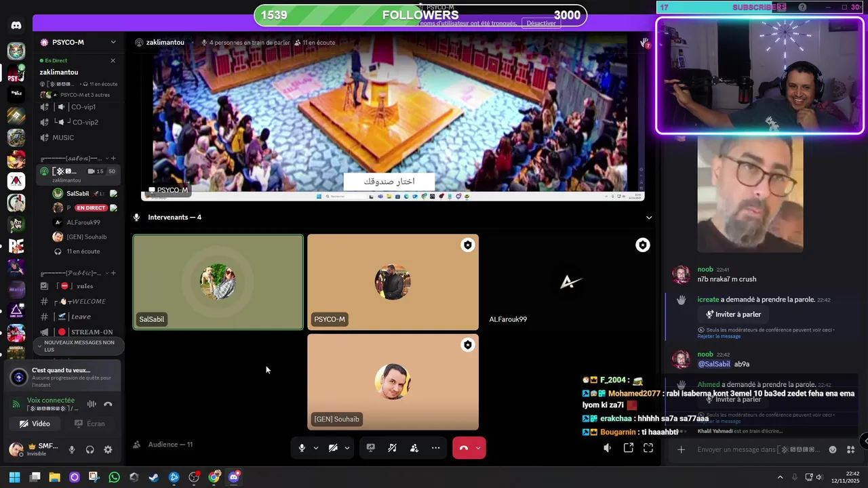Share your screen from call bar
The height and width of the screenshot is (488, 868).
tap(370, 448)
